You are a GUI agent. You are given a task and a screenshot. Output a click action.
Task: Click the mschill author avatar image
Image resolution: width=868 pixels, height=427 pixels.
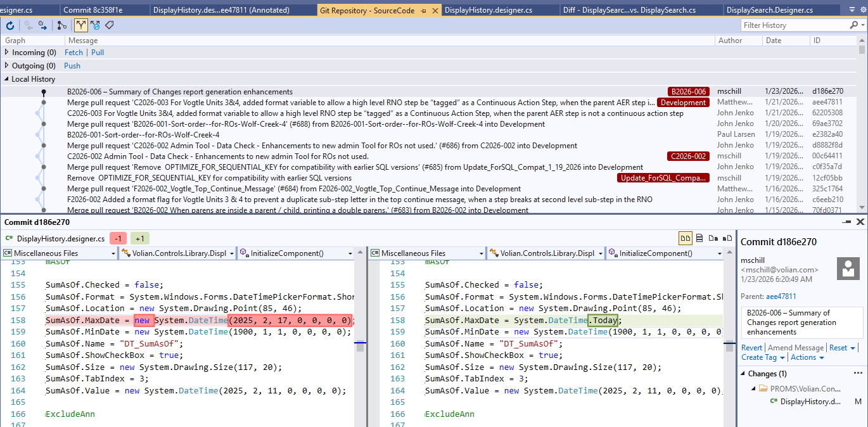coord(848,268)
